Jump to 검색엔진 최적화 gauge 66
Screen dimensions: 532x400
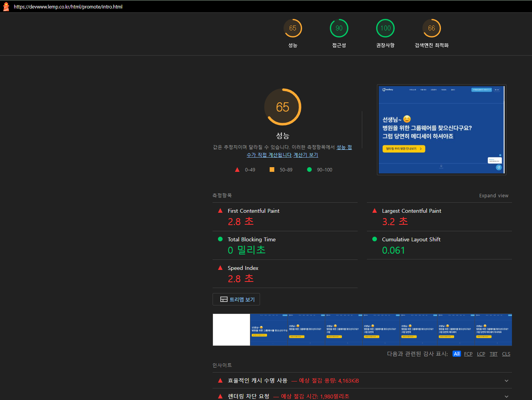[432, 34]
